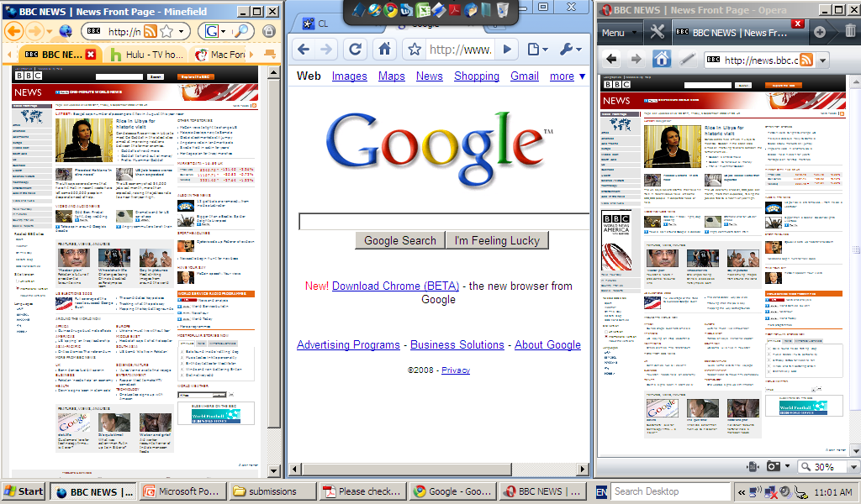The image size is (861, 504).
Task: Click the RSS feed icon in Minefield address bar
Action: pos(151,31)
